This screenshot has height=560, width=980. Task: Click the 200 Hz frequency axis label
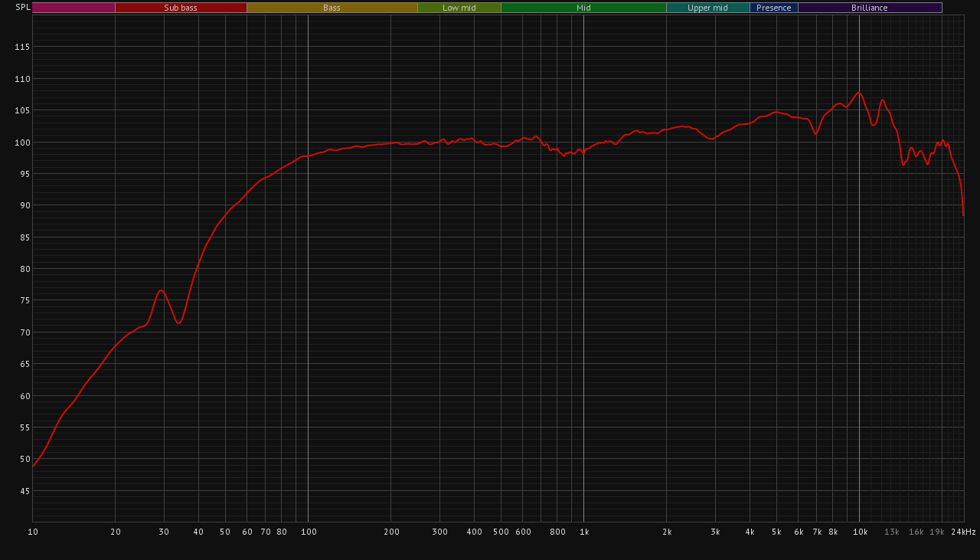[391, 532]
